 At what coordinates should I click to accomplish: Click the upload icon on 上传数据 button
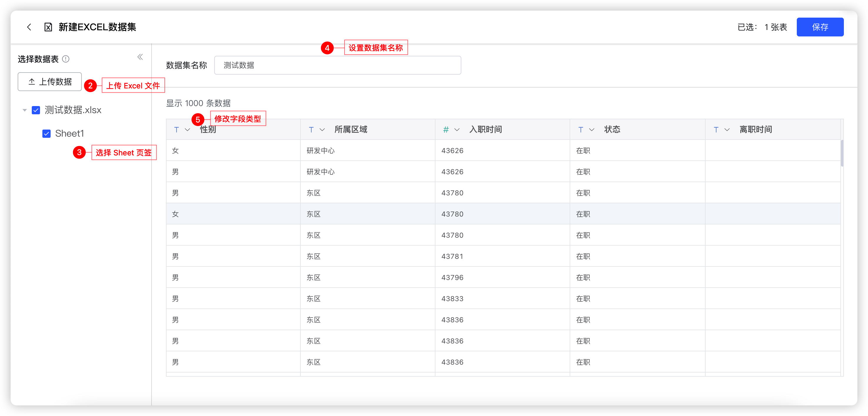(x=32, y=81)
